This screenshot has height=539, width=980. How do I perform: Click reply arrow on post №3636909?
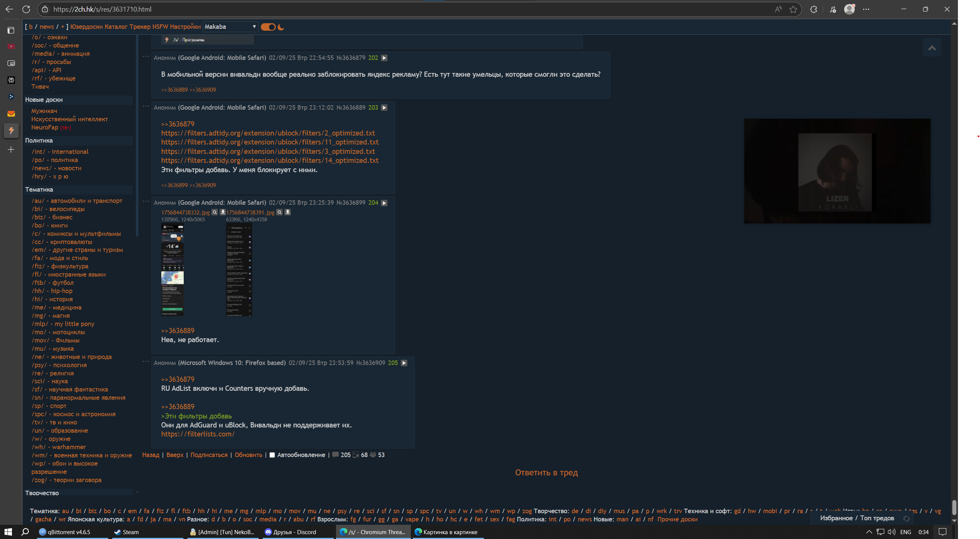(404, 363)
